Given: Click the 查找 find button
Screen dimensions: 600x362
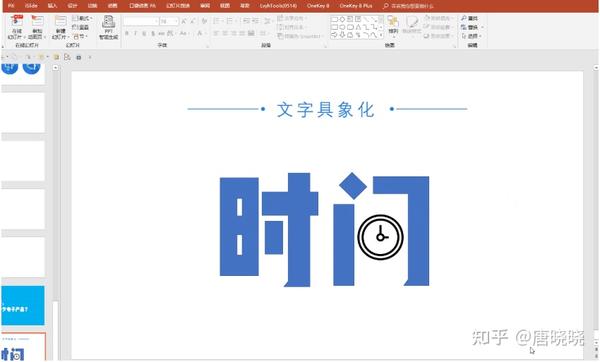Looking at the screenshot, I should point(470,18).
